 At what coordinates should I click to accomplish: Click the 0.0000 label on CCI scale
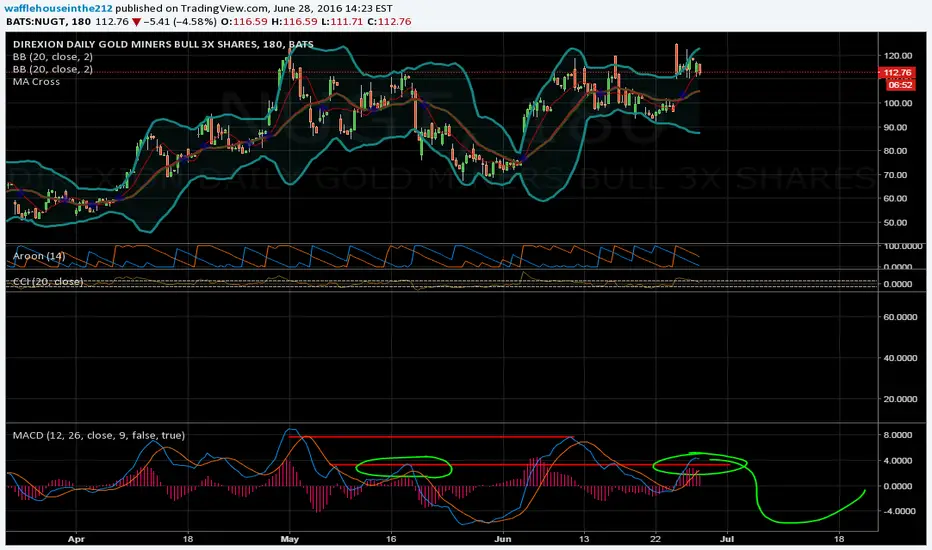(x=898, y=284)
